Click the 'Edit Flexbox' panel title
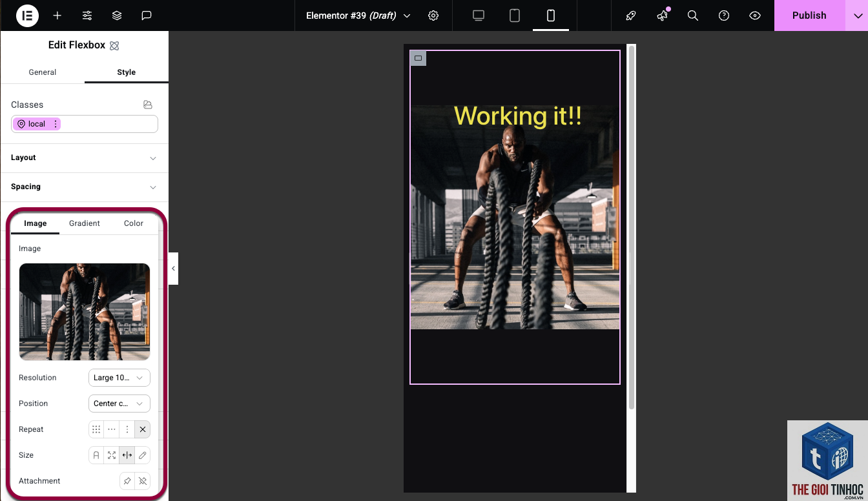 [77, 45]
